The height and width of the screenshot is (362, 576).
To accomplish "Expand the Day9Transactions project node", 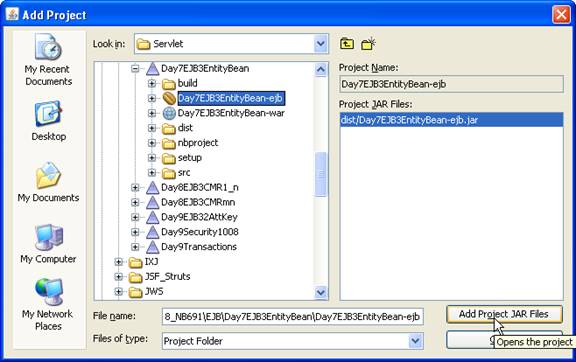I will pos(135,247).
